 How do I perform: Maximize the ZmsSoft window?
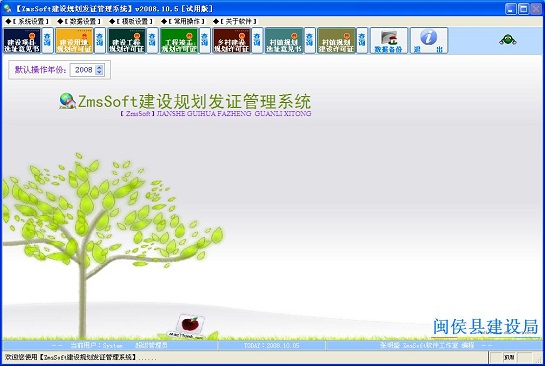click(523, 9)
